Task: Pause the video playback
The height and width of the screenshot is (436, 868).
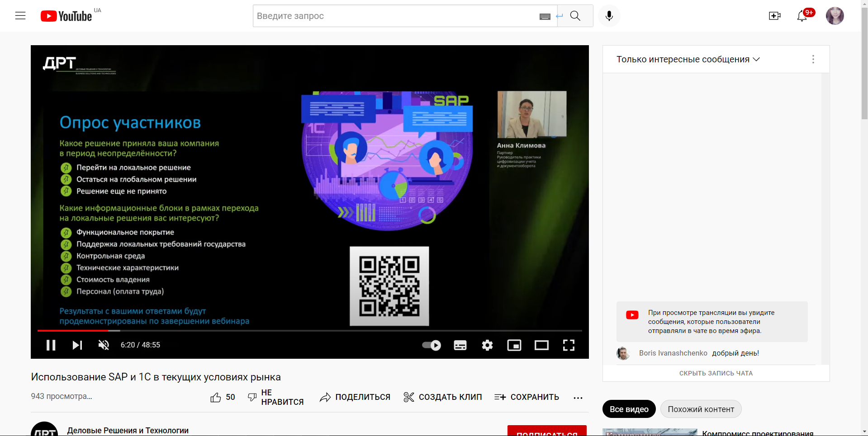Action: (x=51, y=345)
